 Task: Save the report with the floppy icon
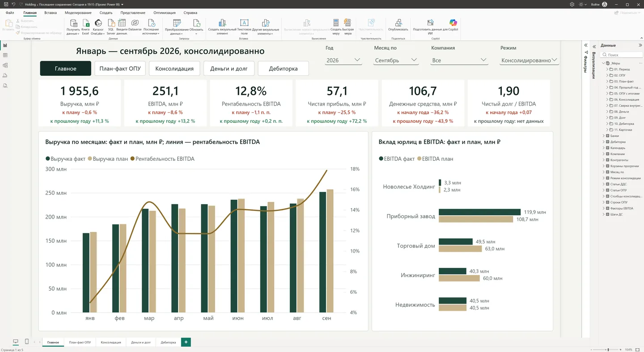pos(5,4)
